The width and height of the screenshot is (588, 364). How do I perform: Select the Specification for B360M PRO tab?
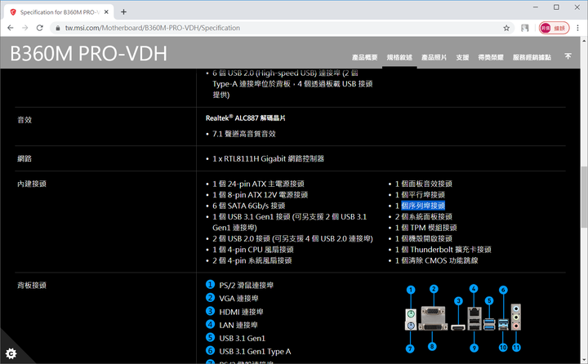coord(59,12)
